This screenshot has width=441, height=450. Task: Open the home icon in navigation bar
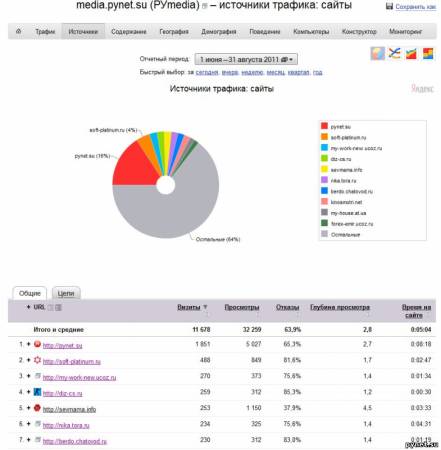point(18,31)
